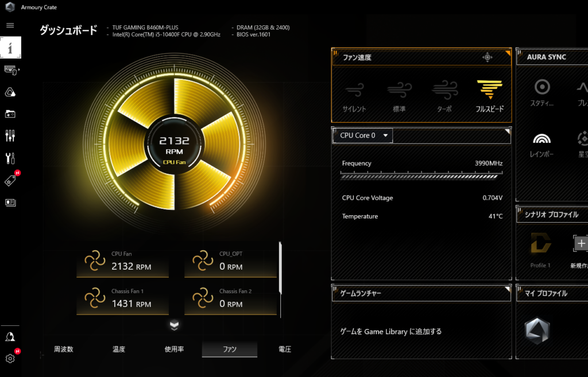Screen dimensions: 588x377
Task: Click the AURA SYNC panel header
Action: [x=552, y=57]
